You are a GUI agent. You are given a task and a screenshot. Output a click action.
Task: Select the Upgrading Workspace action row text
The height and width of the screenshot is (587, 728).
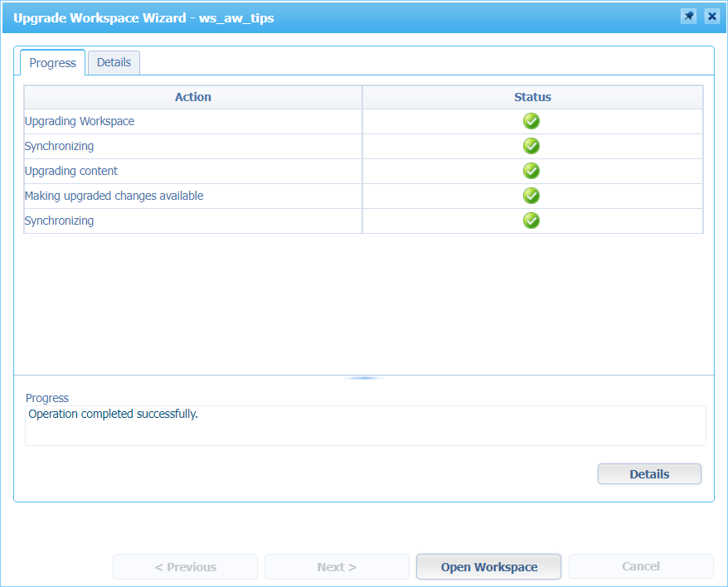click(x=80, y=122)
